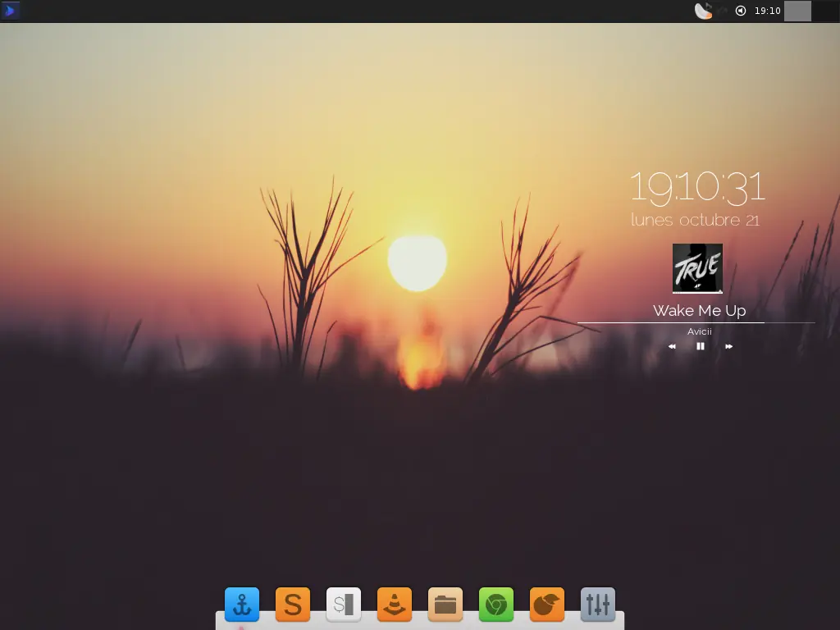The width and height of the screenshot is (840, 630).
Task: Click the dim network indicator in the tray
Action: tap(723, 11)
